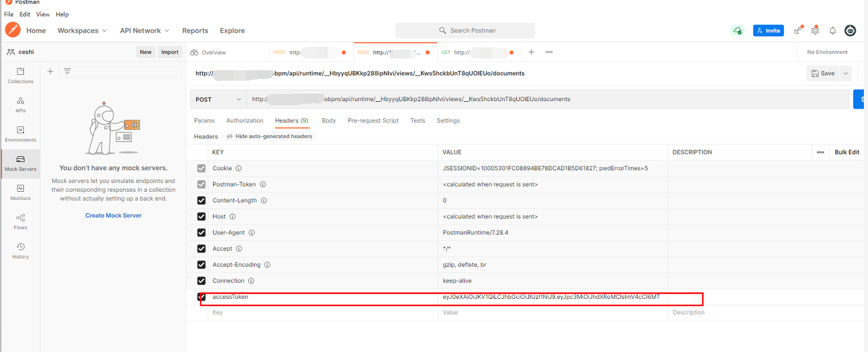Image resolution: width=868 pixels, height=352 pixels.
Task: Open the tab options three-dots menu
Action: click(x=549, y=52)
